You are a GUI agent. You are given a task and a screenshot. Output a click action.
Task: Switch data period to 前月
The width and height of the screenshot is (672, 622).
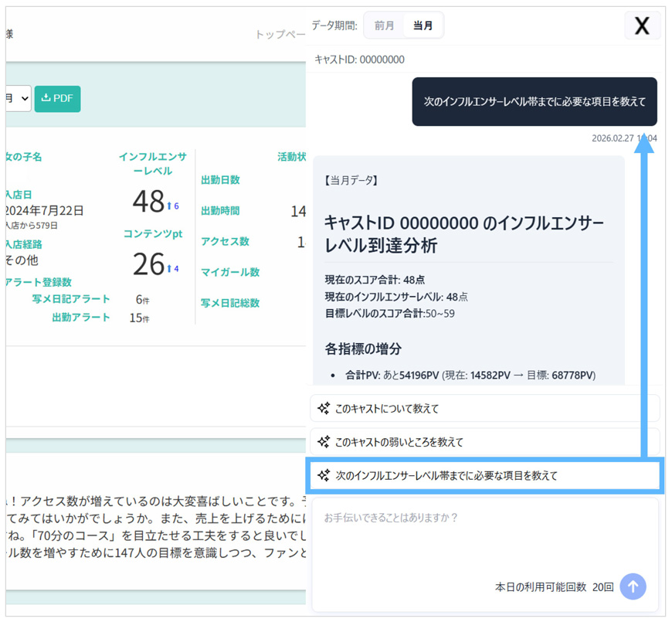point(384,25)
